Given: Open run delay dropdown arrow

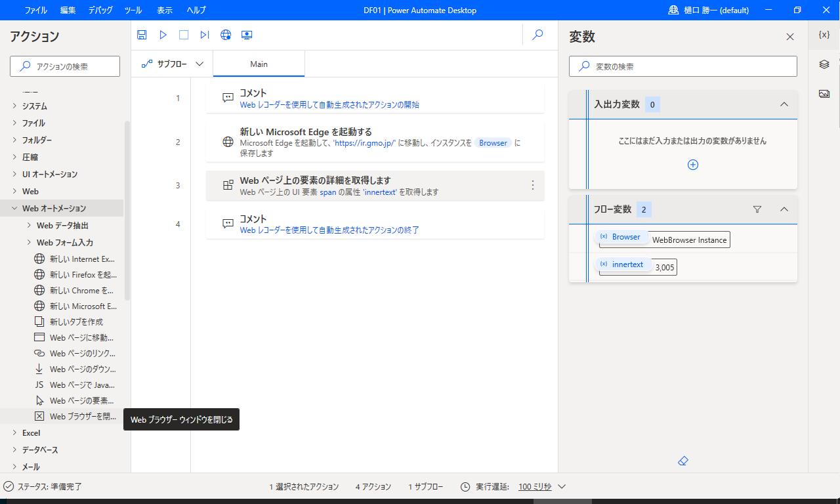Looking at the screenshot, I should click(562, 487).
